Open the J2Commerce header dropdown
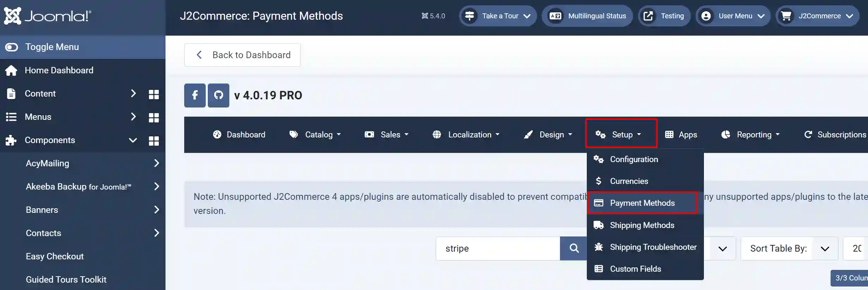The height and width of the screenshot is (290, 868). (818, 16)
